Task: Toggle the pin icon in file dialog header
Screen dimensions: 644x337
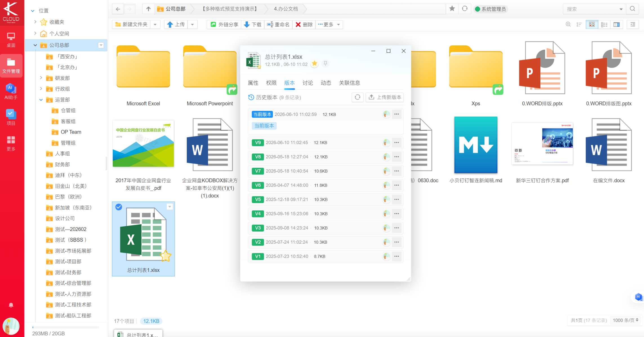Action: click(x=325, y=64)
